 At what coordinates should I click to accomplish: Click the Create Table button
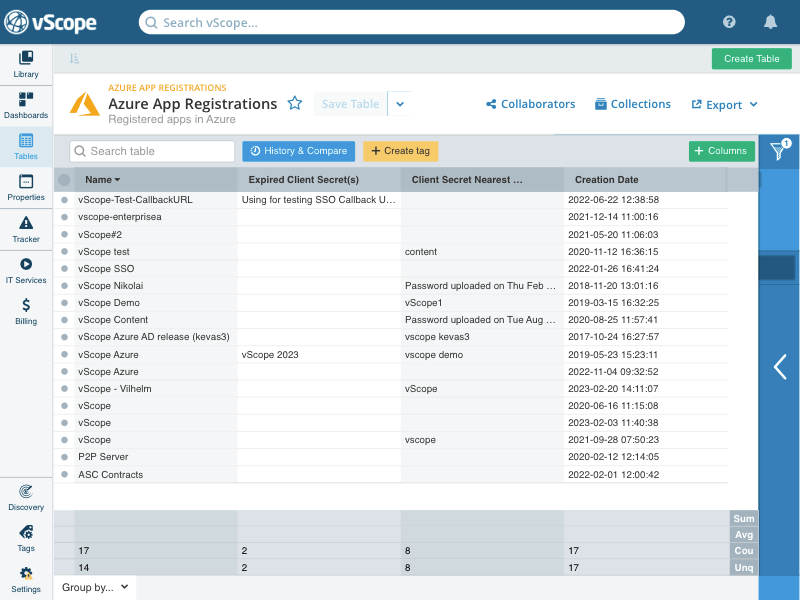coord(752,59)
